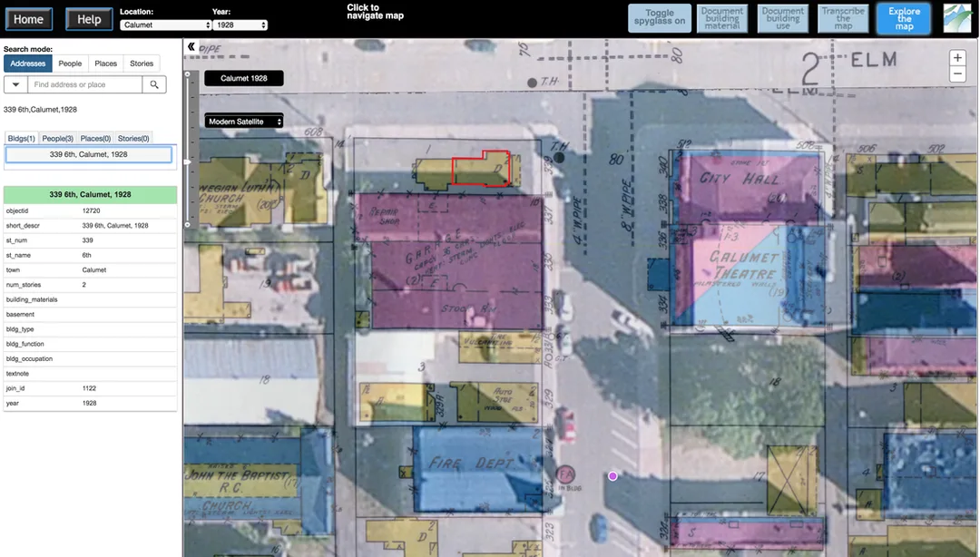Image resolution: width=980 pixels, height=557 pixels.
Task: Click the objectid value 12720
Action: (92, 210)
